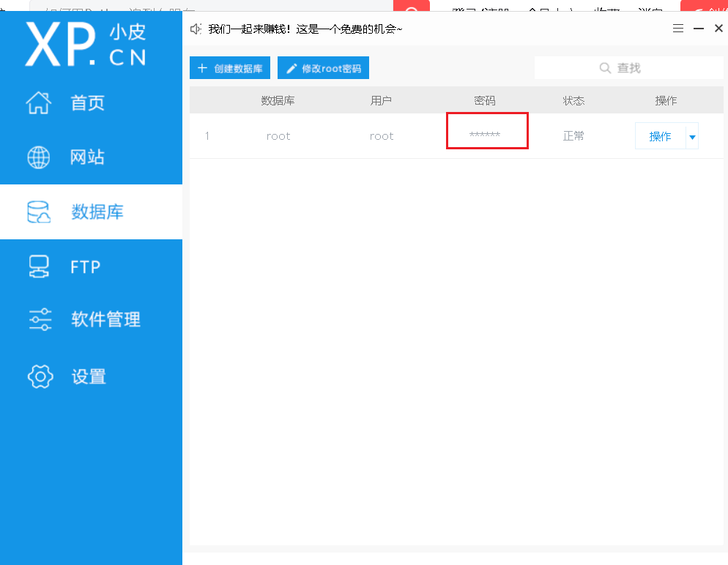The width and height of the screenshot is (728, 565).
Task: Click the 修改root密码 change password button
Action: point(323,67)
